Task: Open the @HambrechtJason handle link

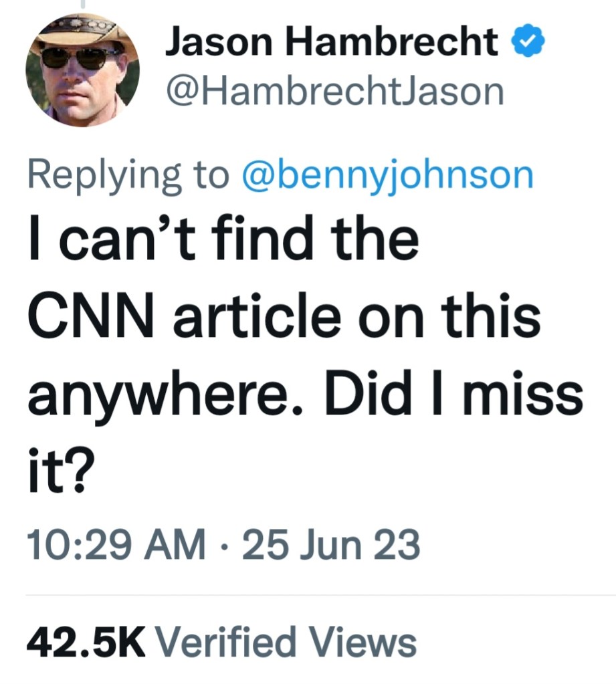Action: (334, 92)
